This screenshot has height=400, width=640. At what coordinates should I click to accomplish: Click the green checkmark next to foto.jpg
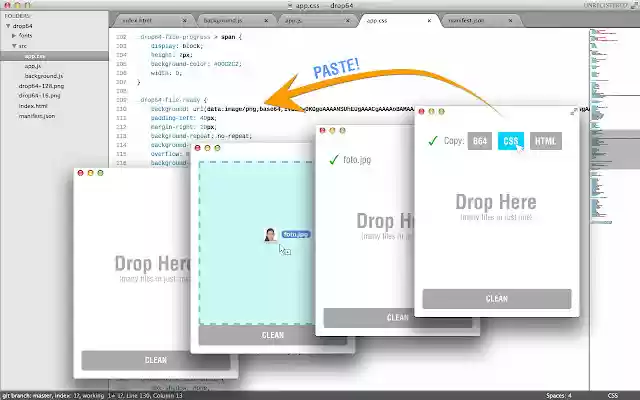(x=334, y=159)
